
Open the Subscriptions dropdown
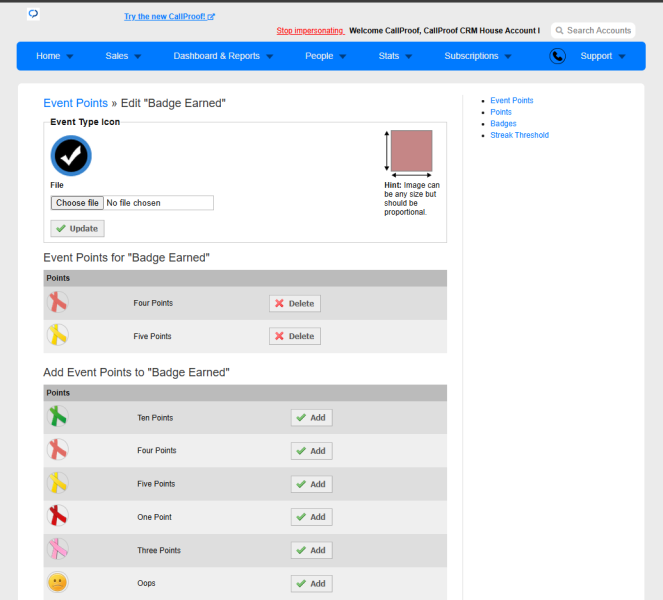coord(478,56)
